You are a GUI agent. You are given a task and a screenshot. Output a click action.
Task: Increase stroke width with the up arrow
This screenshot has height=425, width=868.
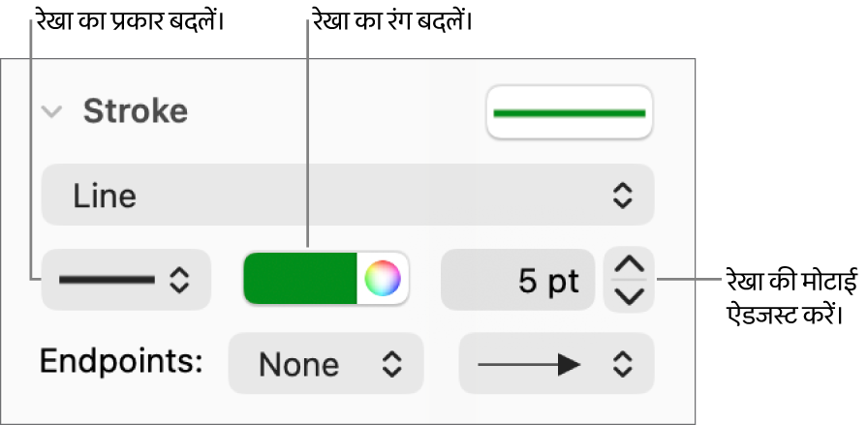pyautogui.click(x=629, y=264)
